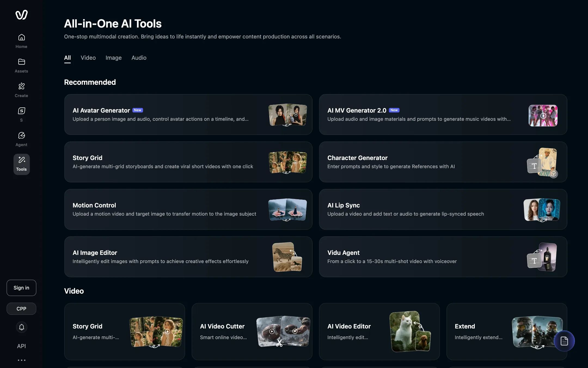Click the three-dot more options icon
Screen dimensions: 588x368
tap(22, 360)
